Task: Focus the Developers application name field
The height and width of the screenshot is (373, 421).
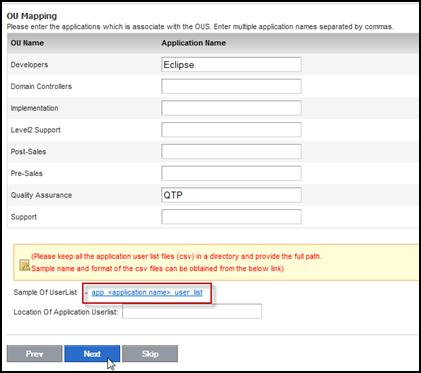Action: point(231,65)
